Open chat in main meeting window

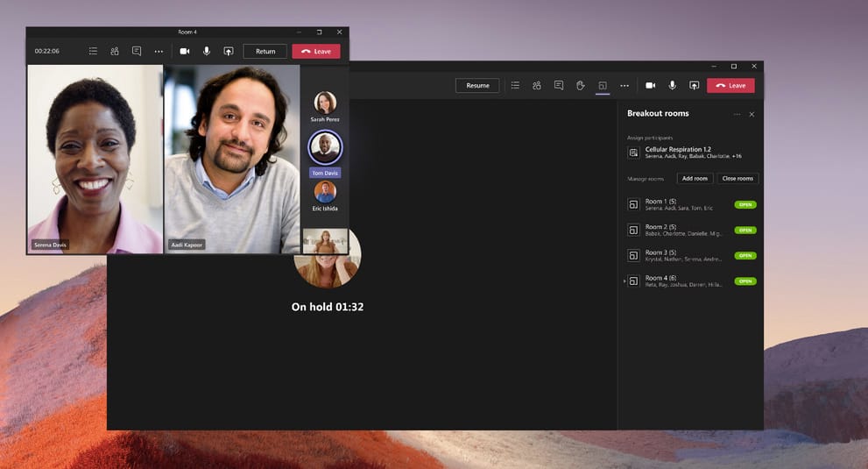click(x=559, y=85)
